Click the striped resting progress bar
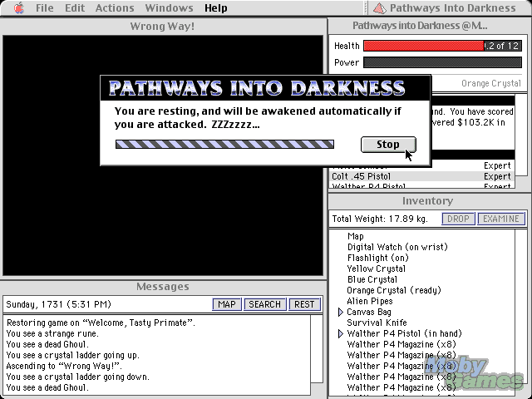 point(224,144)
